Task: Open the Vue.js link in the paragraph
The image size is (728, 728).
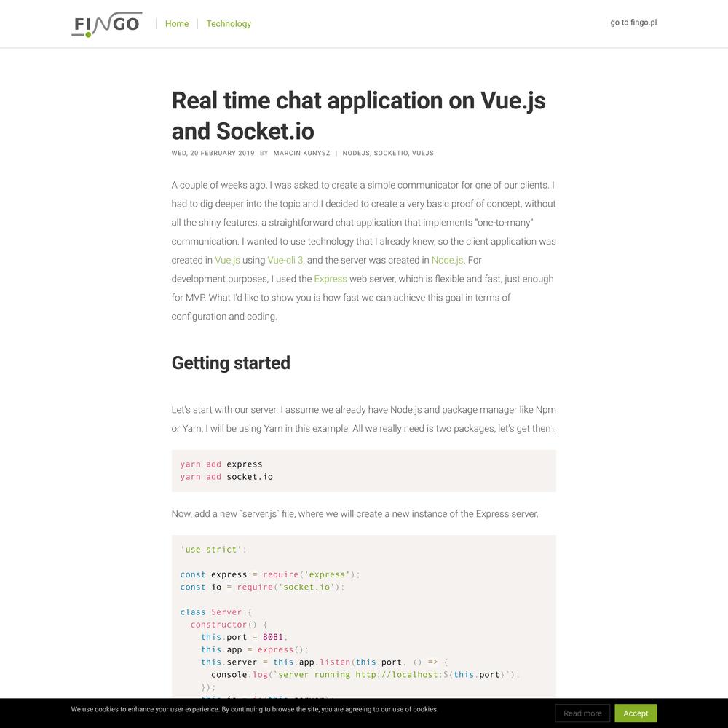Action: coord(227,260)
